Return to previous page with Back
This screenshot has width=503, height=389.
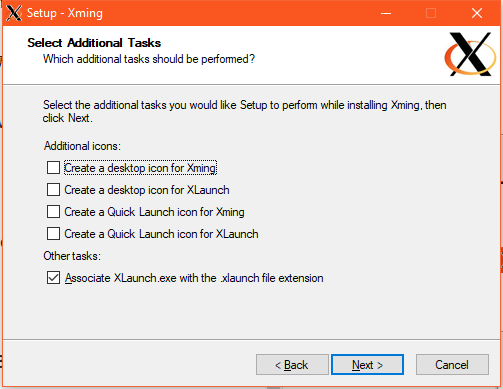point(292,365)
